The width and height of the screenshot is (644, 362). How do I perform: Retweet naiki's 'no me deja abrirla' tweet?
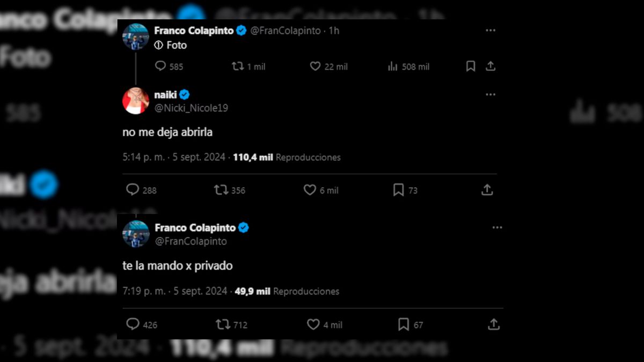point(221,190)
